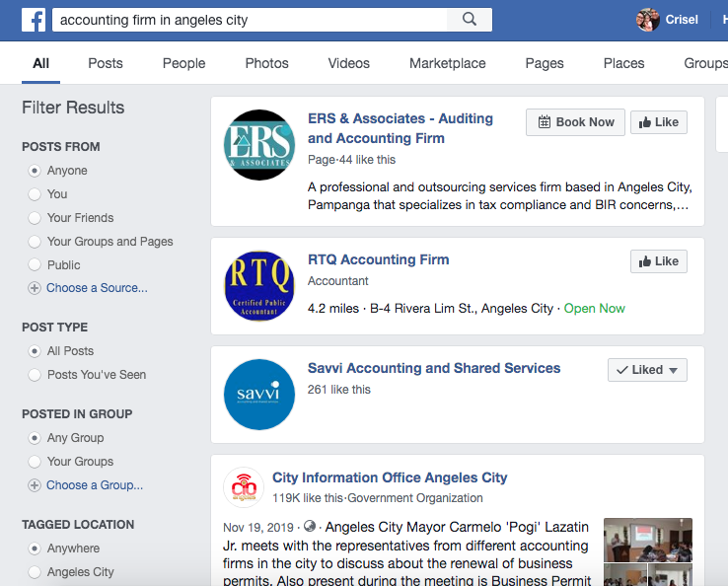
Task: Switch to the Photos tab
Action: (267, 63)
